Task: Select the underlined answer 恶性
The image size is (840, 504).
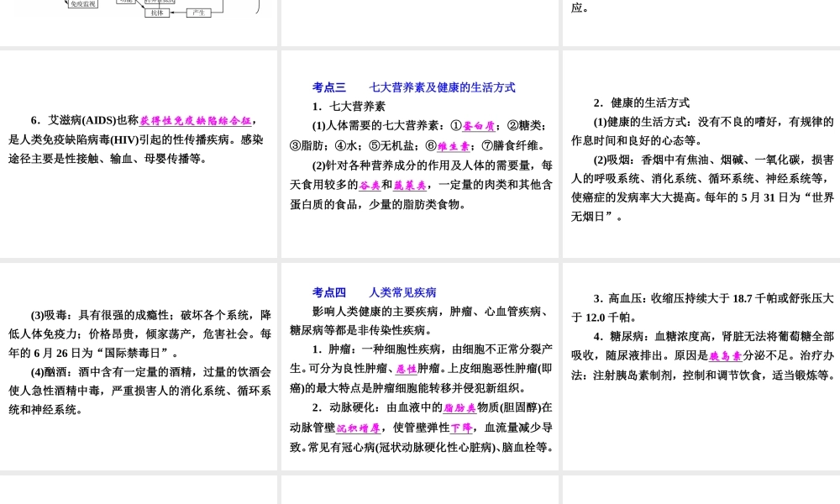Action: 407,369
